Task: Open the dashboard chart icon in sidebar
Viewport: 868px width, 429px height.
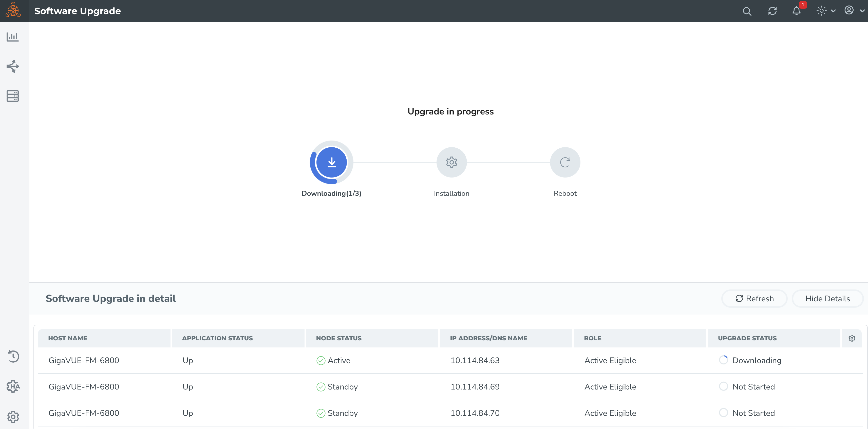Action: pos(12,37)
